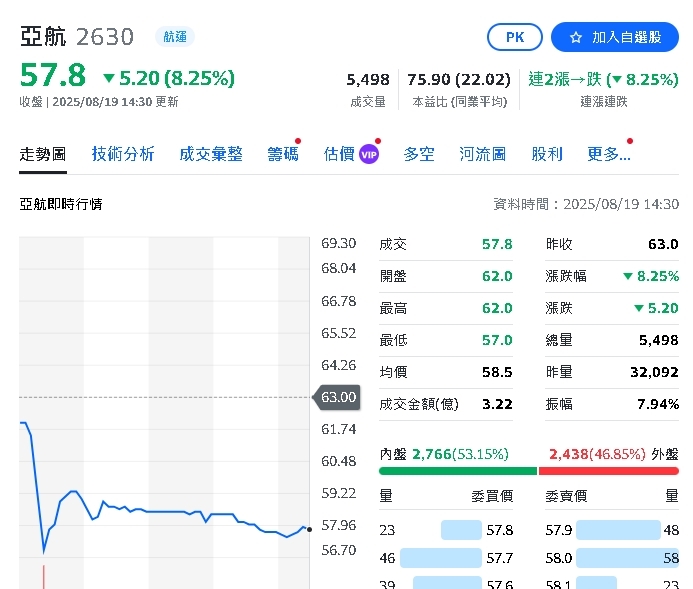Select the 成交彙整 tab

pos(211,154)
